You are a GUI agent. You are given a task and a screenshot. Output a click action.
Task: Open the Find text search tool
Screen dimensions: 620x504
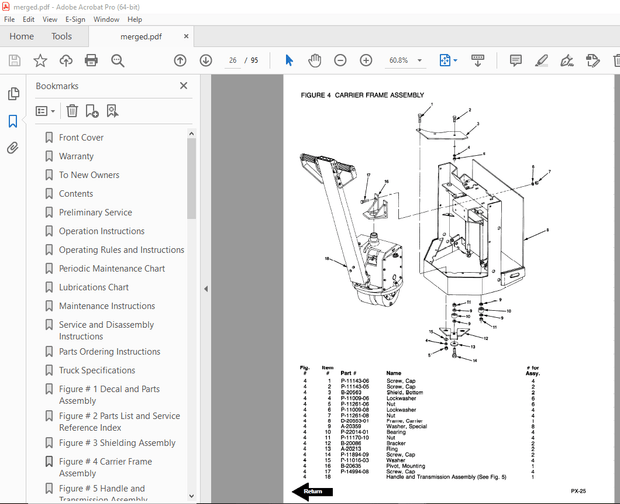(x=117, y=61)
